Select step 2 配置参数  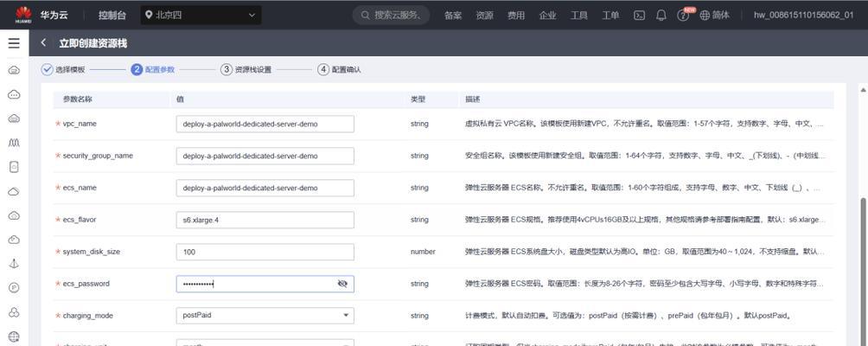pos(153,70)
